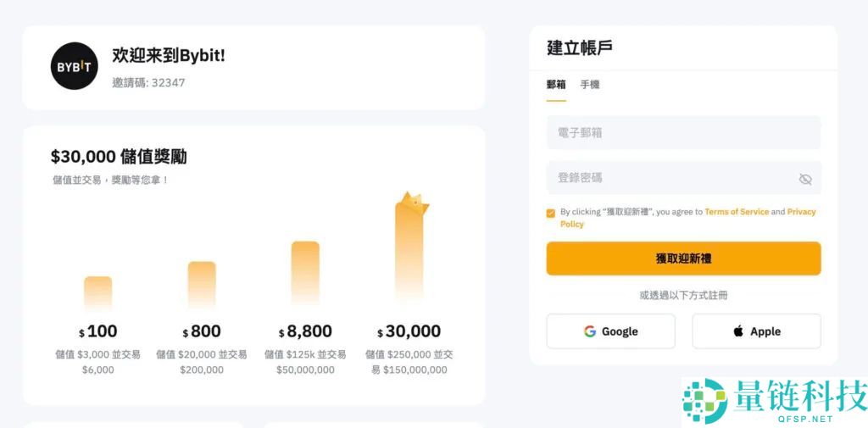Click the 儲值 $125k 並交易 $50,000,000 description
This screenshot has width=868, height=428.
(x=305, y=362)
